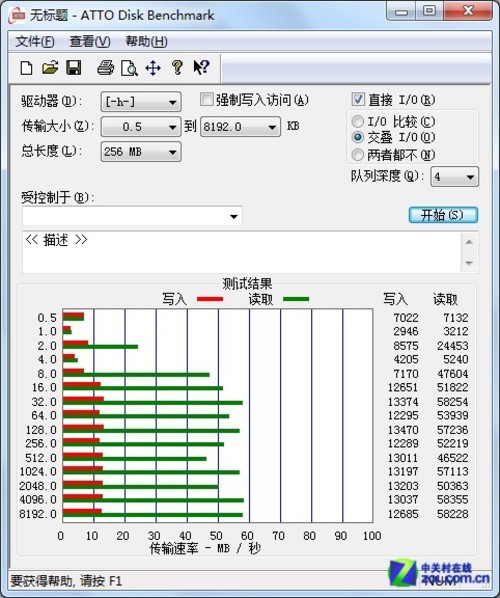The image size is (500, 598).
Task: Open a saved benchmark file icon
Action: point(50,68)
